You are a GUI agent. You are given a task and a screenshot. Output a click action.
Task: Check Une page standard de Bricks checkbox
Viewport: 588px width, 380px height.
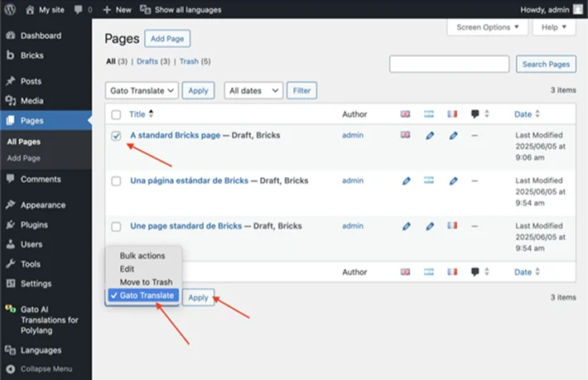click(116, 227)
